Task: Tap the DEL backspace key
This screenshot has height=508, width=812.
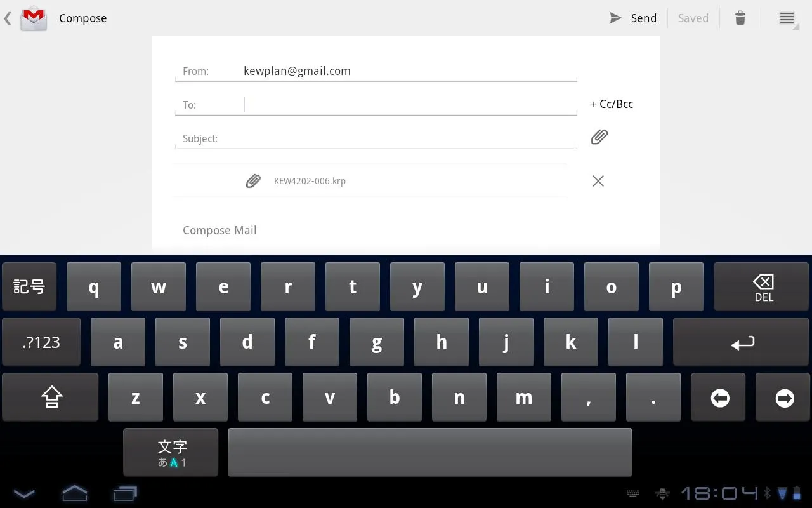Action: point(763,286)
